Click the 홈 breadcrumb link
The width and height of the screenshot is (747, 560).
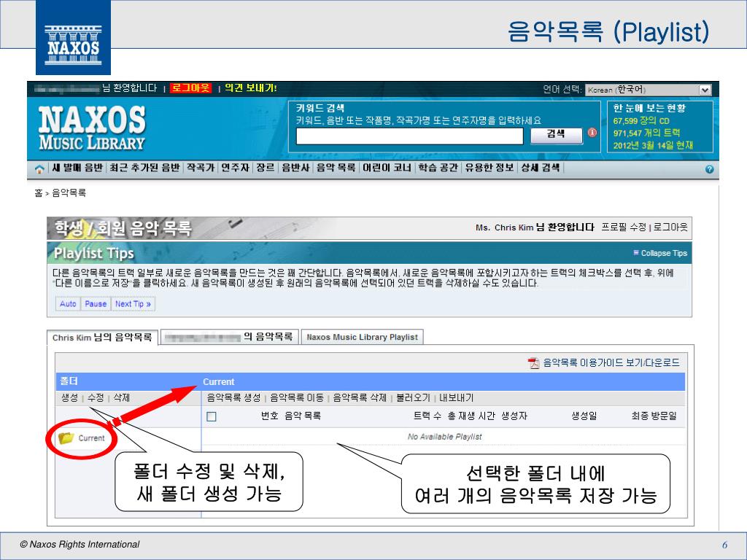[38, 192]
